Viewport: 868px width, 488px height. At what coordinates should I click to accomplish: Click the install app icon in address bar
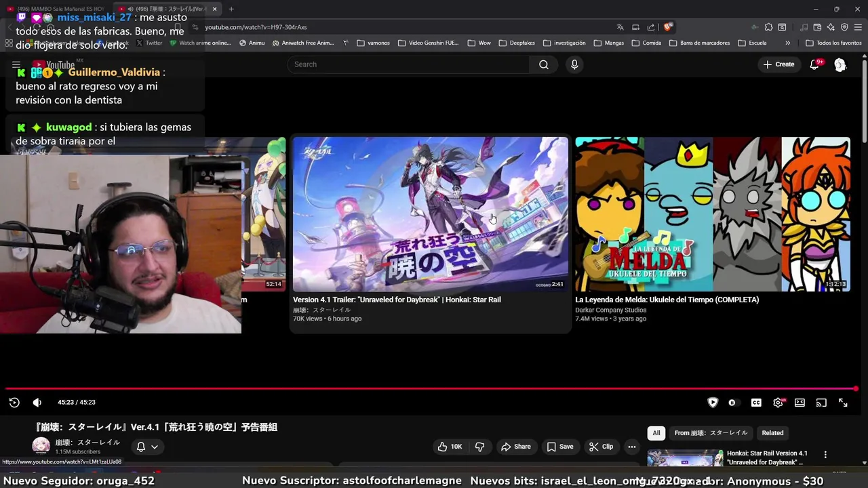(635, 27)
